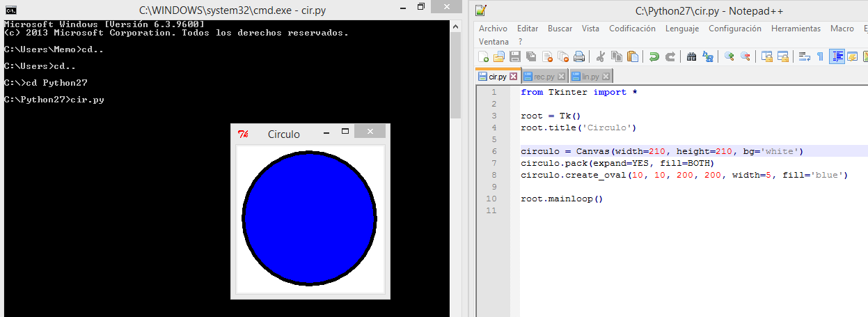Toggle the Show indent guide icon
Image resolution: width=868 pixels, height=317 pixels.
pos(836,56)
